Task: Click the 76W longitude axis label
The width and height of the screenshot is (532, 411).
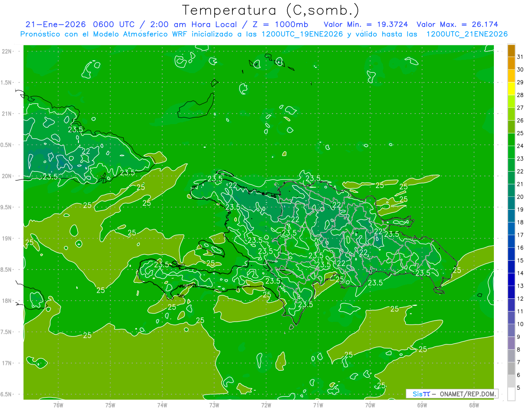Action: [x=59, y=405]
